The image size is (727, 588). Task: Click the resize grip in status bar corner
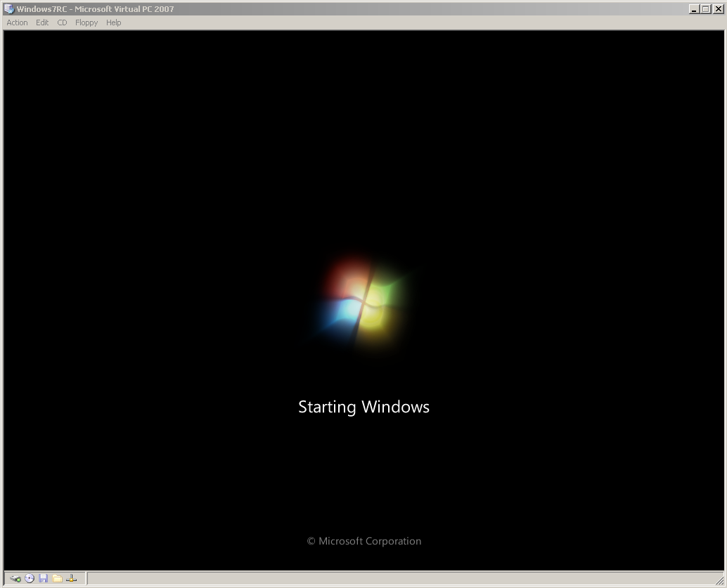click(719, 580)
